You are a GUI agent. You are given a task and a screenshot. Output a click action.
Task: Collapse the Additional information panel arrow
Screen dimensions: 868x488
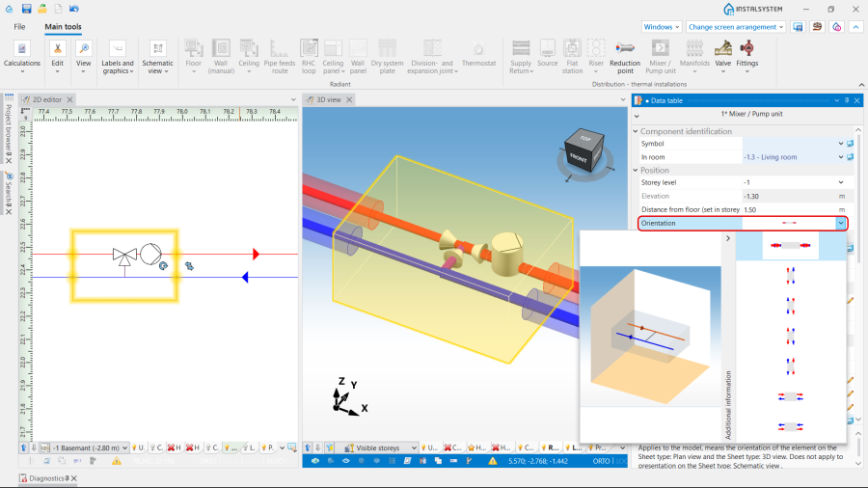click(728, 238)
